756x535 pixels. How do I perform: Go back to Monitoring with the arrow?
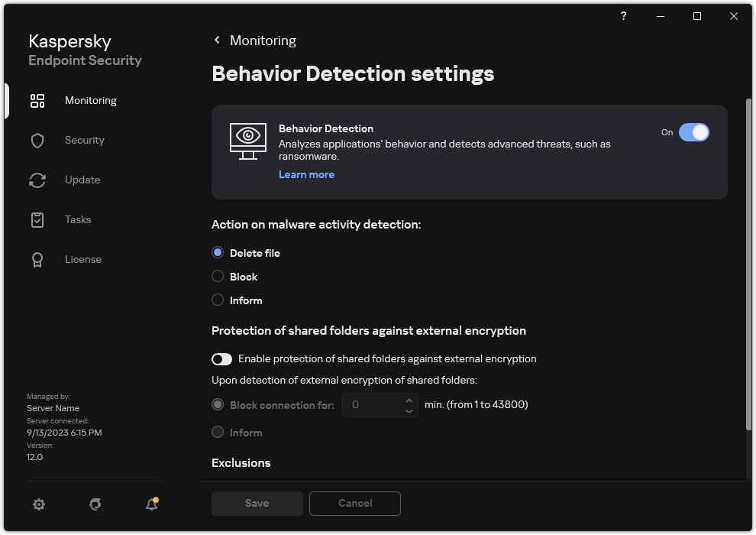coord(217,40)
